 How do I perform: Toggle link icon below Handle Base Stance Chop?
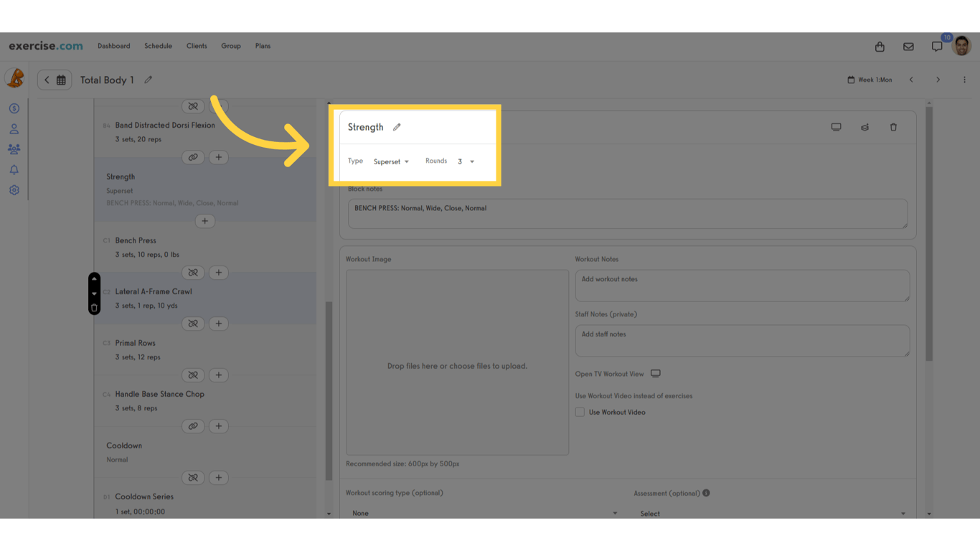point(193,426)
